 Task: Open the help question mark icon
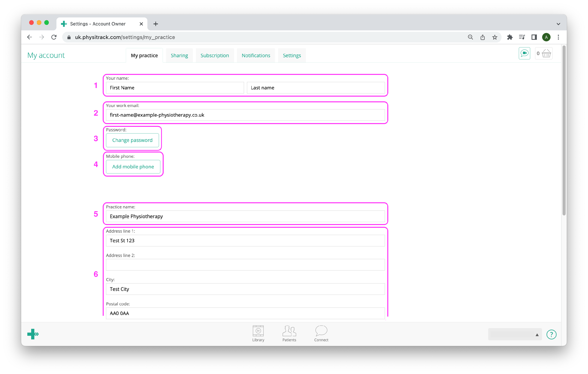[551, 334]
